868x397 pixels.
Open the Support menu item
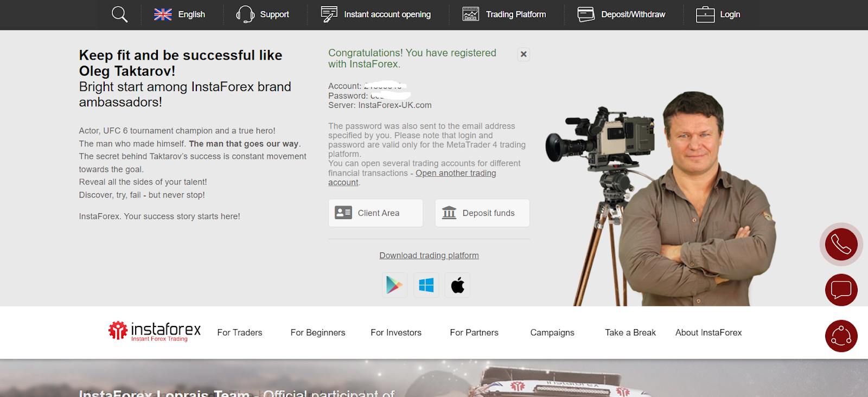275,15
